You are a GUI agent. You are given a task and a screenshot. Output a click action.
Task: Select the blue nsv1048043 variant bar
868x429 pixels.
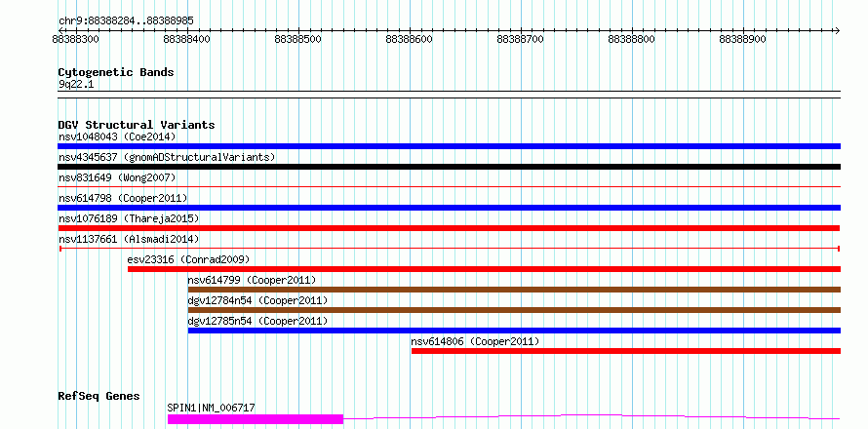pyautogui.click(x=449, y=146)
